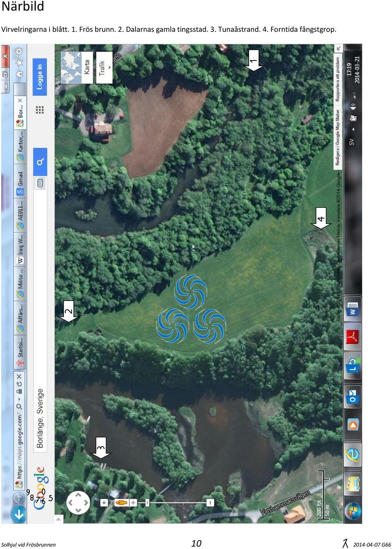392x549 pixels.
Task: Open the Windows Start menu
Action: tap(352, 511)
